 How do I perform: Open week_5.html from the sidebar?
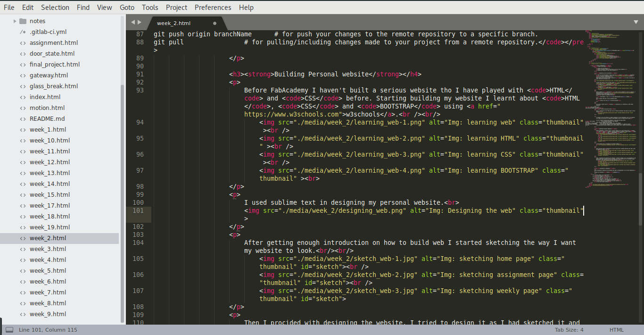[x=48, y=270]
